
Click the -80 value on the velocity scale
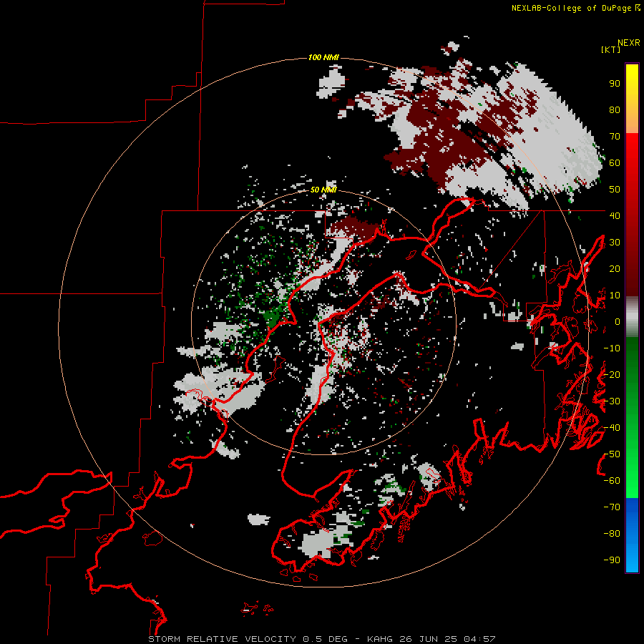click(612, 534)
